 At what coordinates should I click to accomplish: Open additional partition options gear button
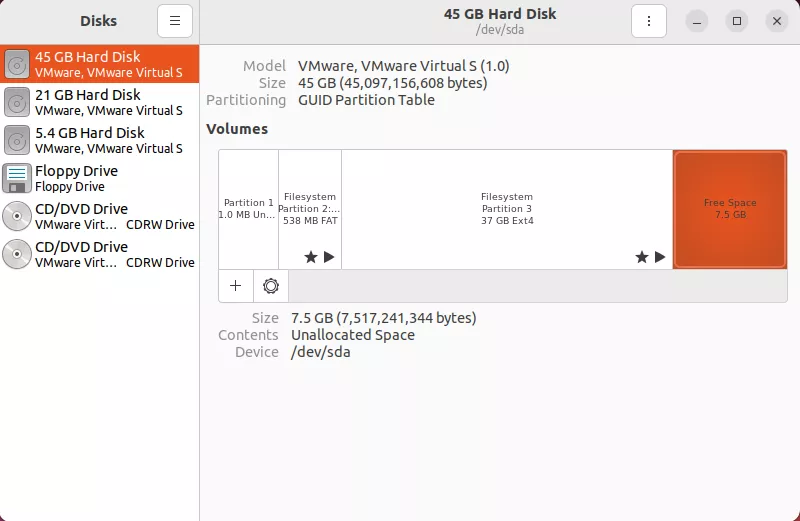(x=270, y=286)
